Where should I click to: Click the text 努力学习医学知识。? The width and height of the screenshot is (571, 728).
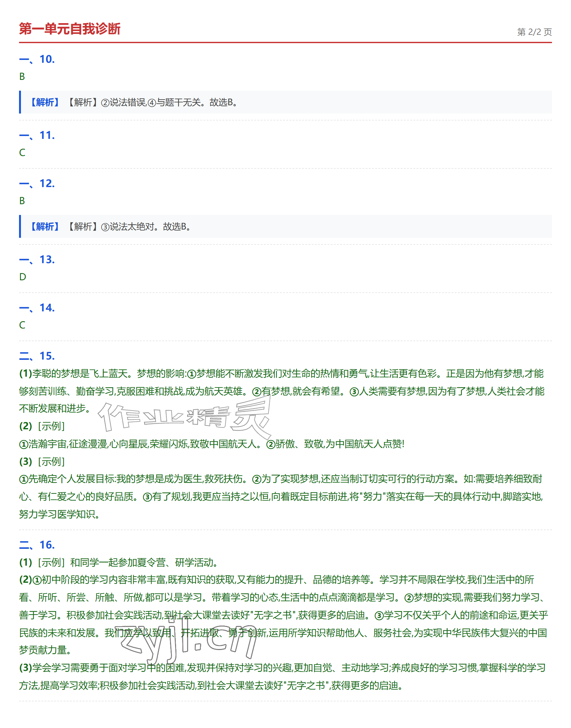[x=60, y=515]
